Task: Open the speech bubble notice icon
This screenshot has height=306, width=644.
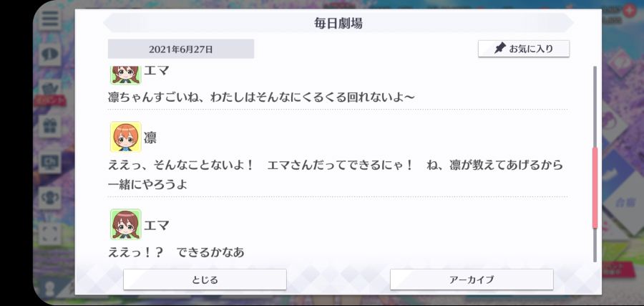Action: coord(50,54)
